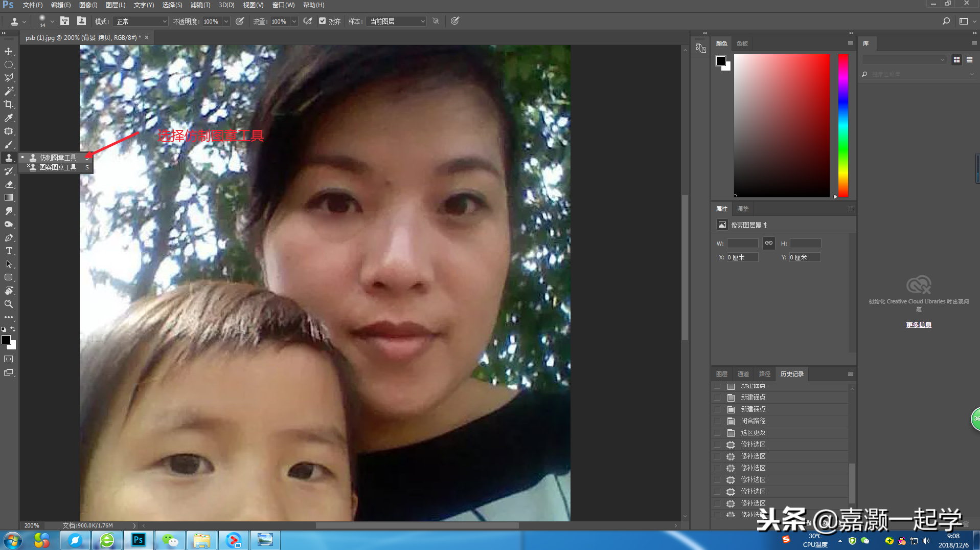Click the 更多信息 link
Image resolution: width=980 pixels, height=550 pixels.
click(919, 325)
